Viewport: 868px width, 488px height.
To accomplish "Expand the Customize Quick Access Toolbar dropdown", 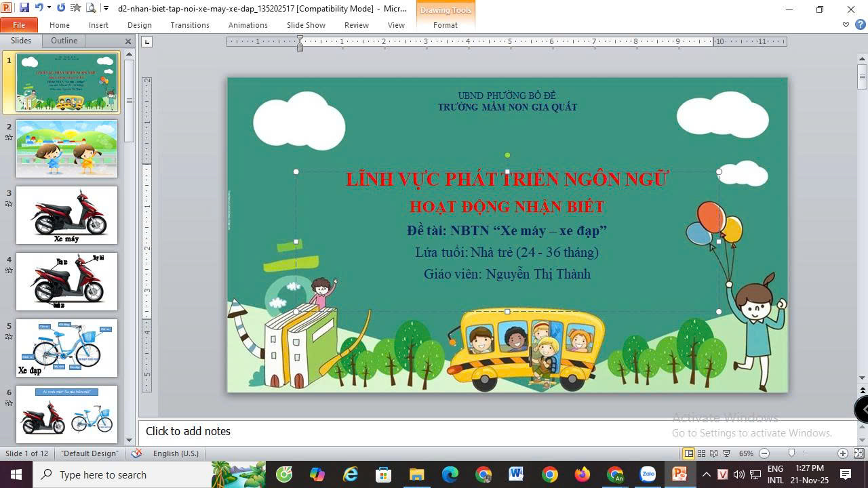I will tap(106, 8).
